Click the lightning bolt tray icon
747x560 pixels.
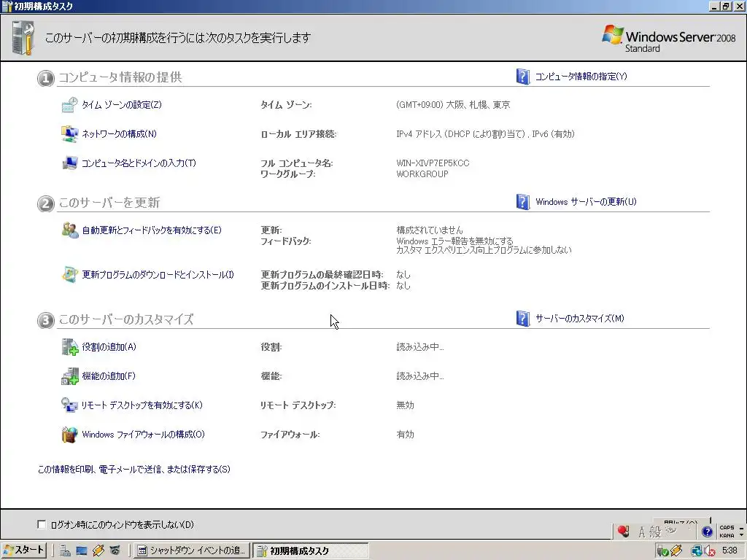coord(676,551)
